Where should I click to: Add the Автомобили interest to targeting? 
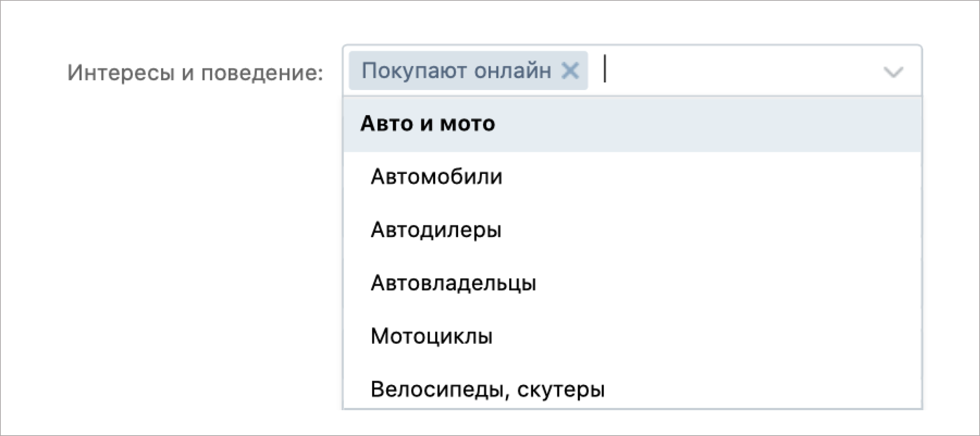436,177
